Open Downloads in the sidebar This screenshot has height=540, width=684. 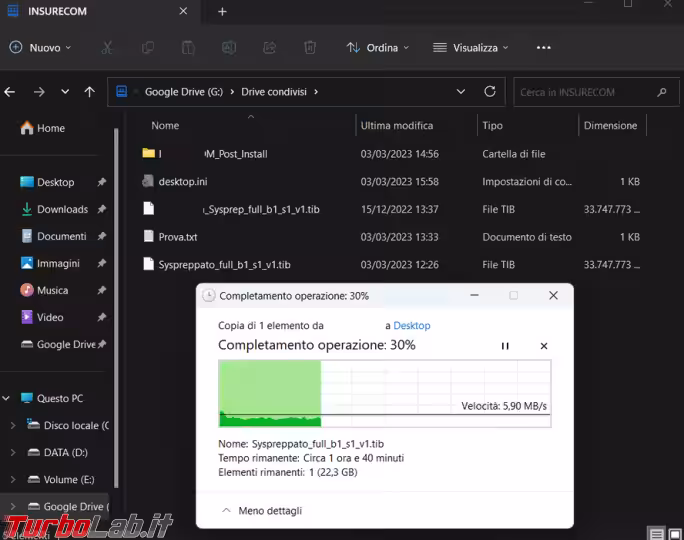click(62, 209)
